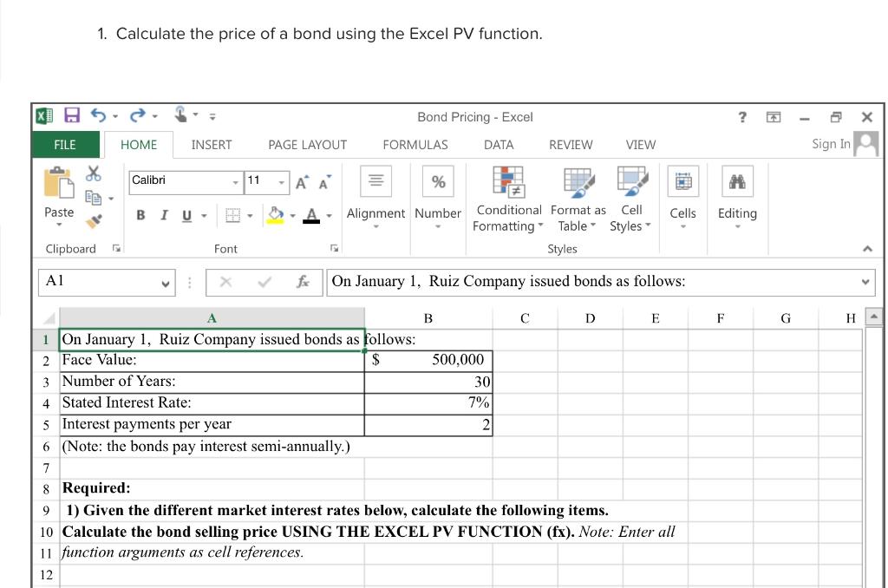Select the HOME tab
This screenshot has width=888, height=588.
139,145
